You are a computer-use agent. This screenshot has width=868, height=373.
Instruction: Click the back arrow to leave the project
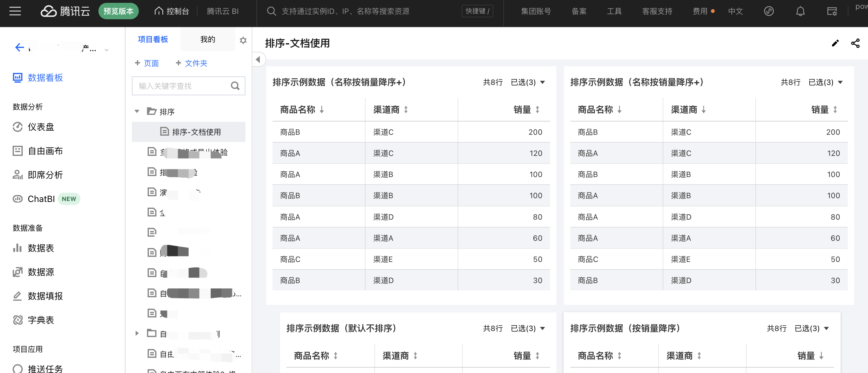coord(20,48)
